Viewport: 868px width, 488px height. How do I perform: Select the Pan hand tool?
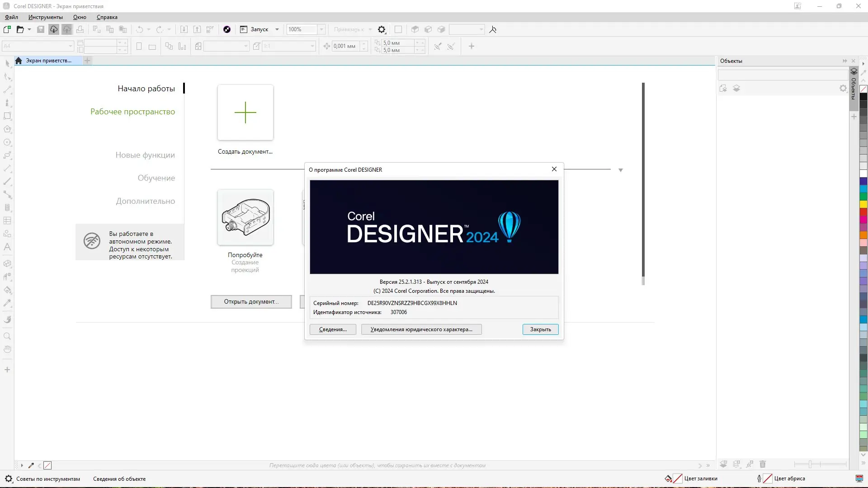coord(7,349)
